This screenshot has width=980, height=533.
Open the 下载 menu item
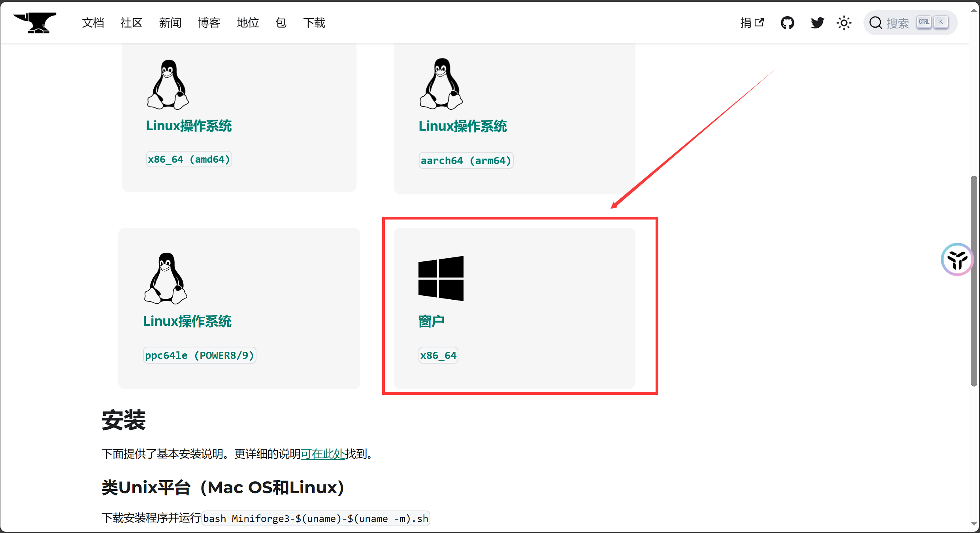pyautogui.click(x=314, y=23)
